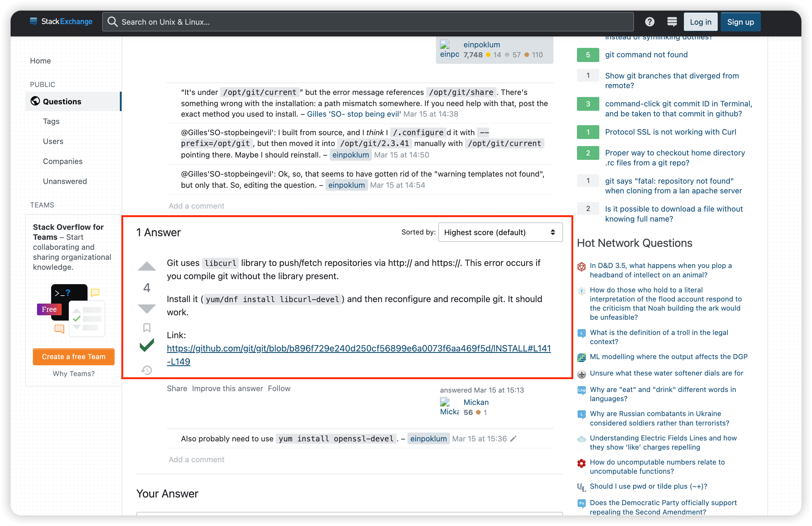812x526 pixels.
Task: Open the help center question mark icon
Action: [649, 22]
